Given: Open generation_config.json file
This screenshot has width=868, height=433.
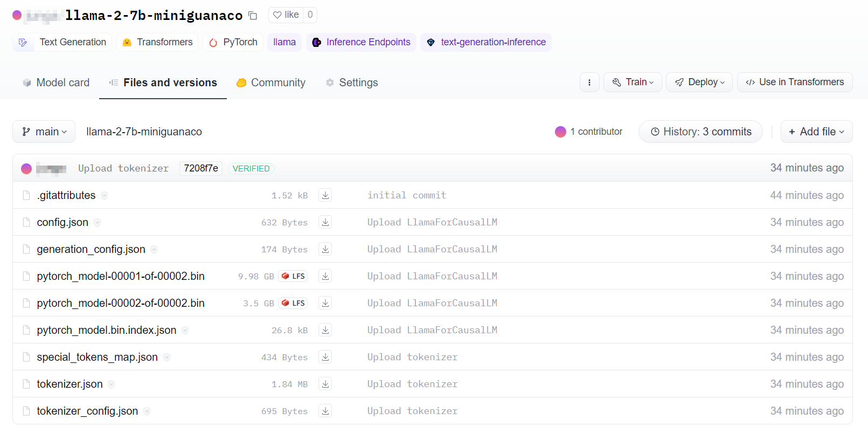Looking at the screenshot, I should click(x=91, y=249).
